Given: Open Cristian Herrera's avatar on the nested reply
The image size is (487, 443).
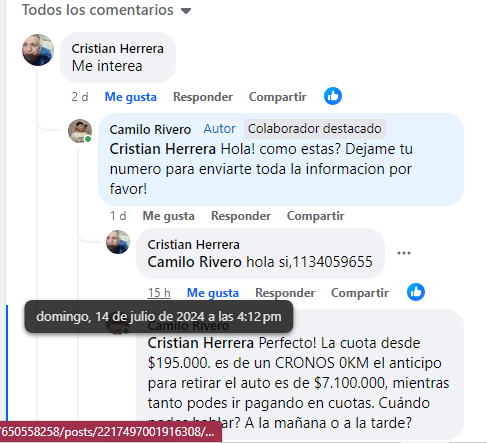Looking at the screenshot, I should point(118,242).
